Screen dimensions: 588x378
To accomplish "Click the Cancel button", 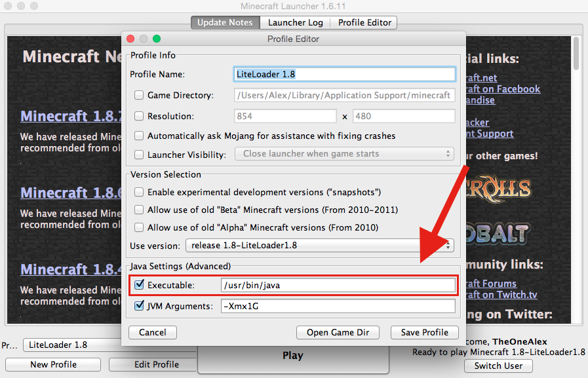I will pyautogui.click(x=153, y=332).
